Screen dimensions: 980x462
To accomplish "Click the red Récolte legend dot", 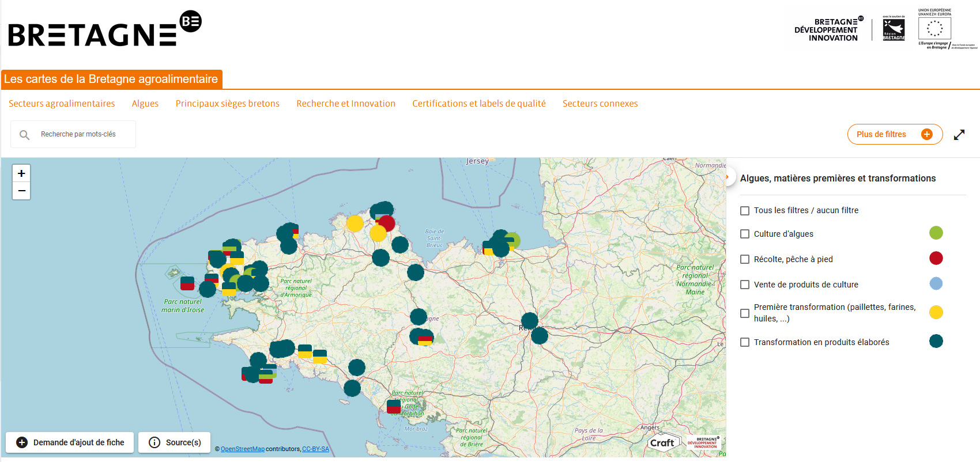I will [936, 258].
